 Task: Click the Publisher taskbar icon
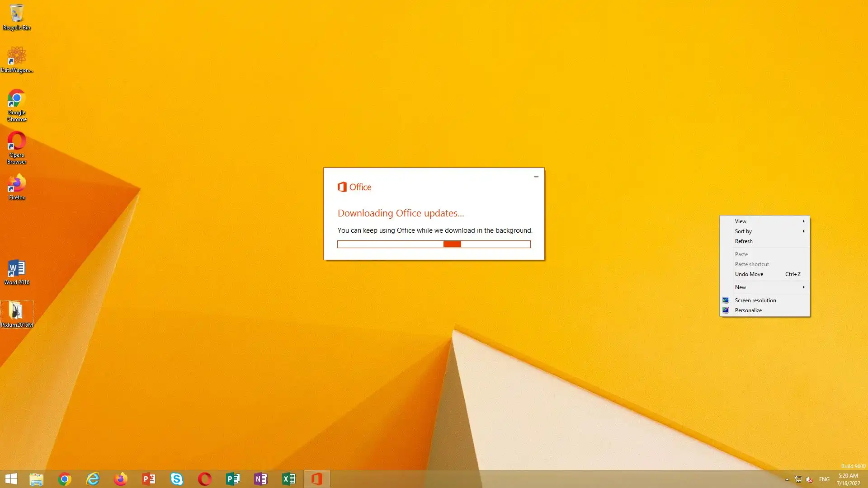[x=233, y=479]
